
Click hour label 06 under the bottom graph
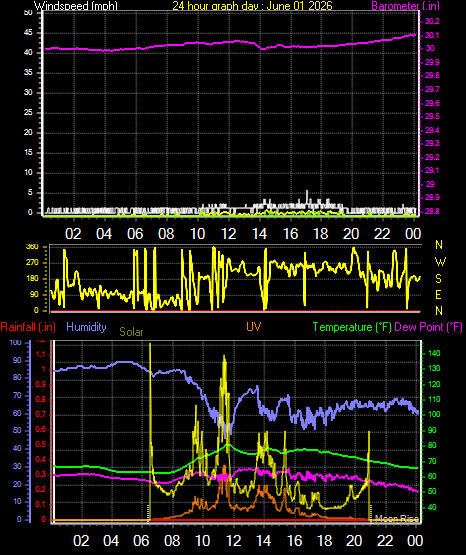[141, 541]
